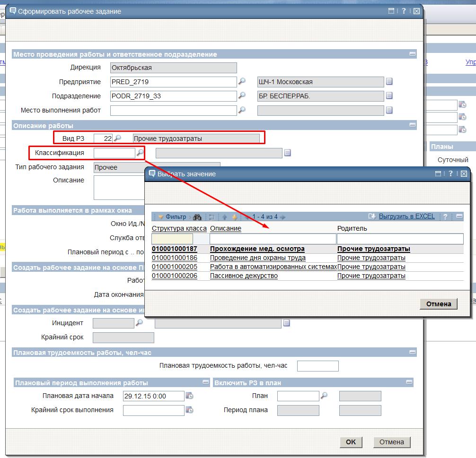This screenshot has width=476, height=458.
Task: Open calendar for Крайний срок выполнения
Action: tap(189, 410)
